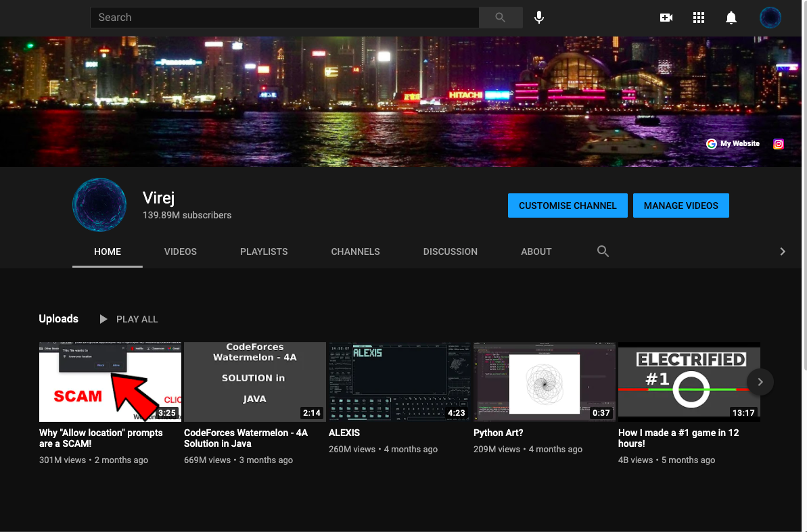This screenshot has height=532, width=807.
Task: Open the My Website link
Action: click(x=739, y=143)
